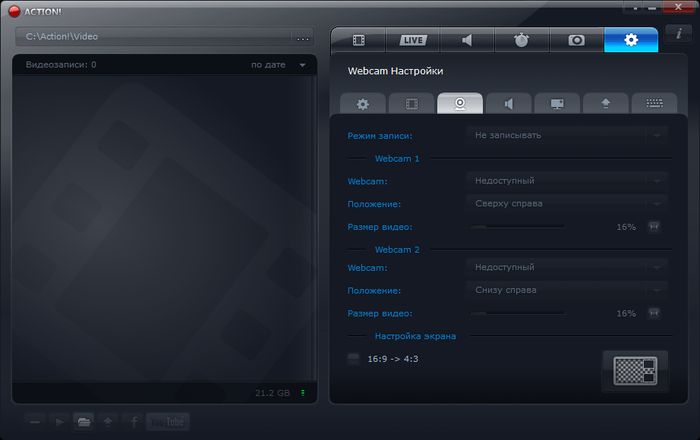Viewport: 700px width, 440px height.
Task: Click the Webcam 1 size reset icon
Action: click(x=654, y=227)
